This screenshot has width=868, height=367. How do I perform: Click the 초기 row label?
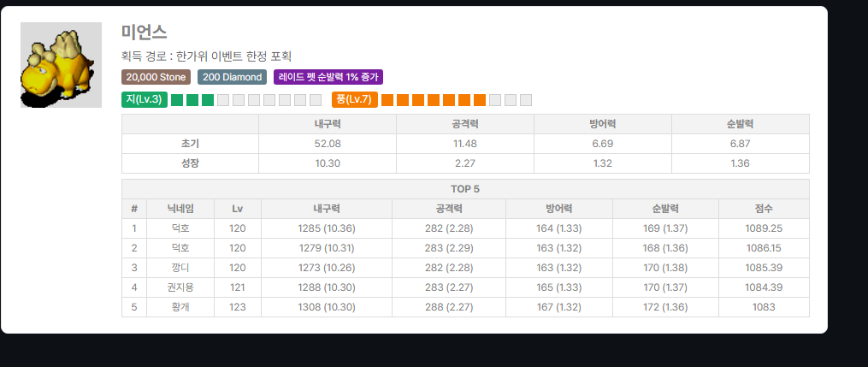pos(190,144)
